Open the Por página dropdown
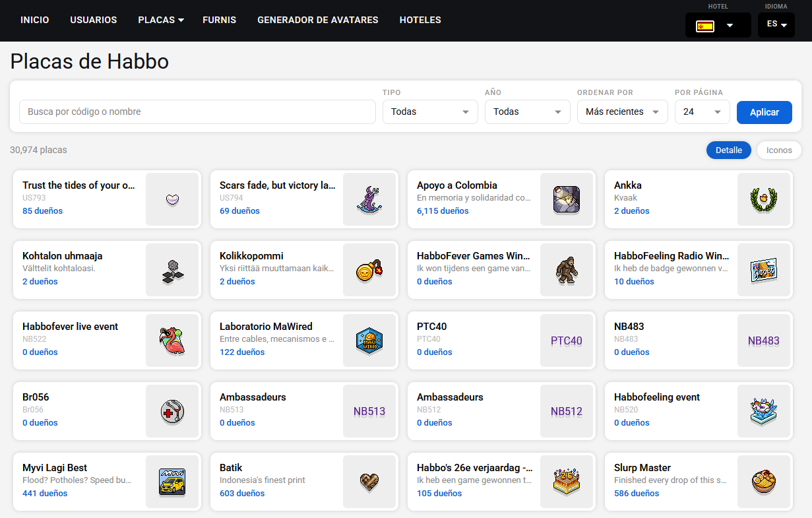Image resolution: width=812 pixels, height=518 pixels. [x=703, y=112]
